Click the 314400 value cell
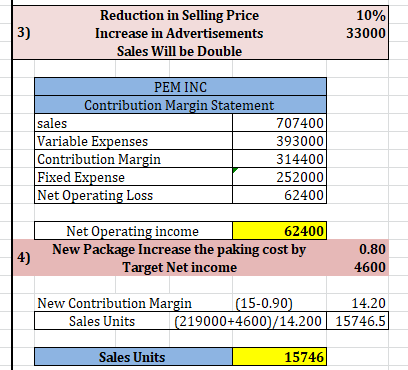The height and width of the screenshot is (370, 408). coord(279,159)
